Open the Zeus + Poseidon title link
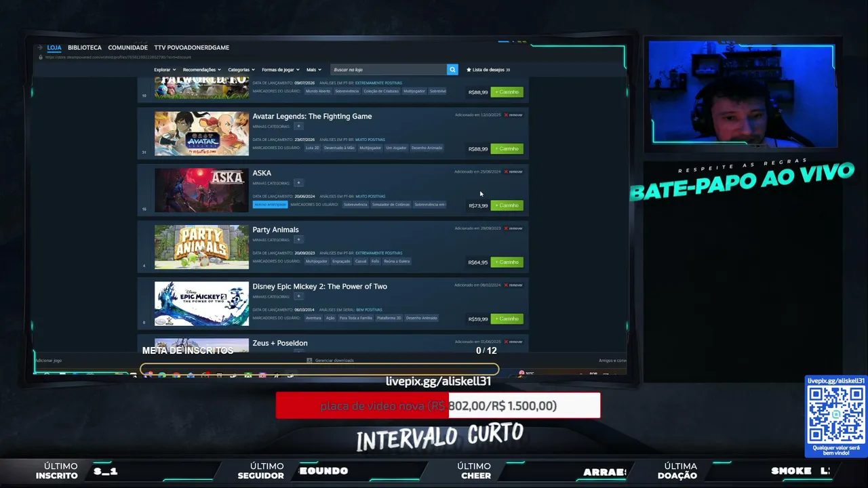Screen dimensions: 868x488 (280, 343)
